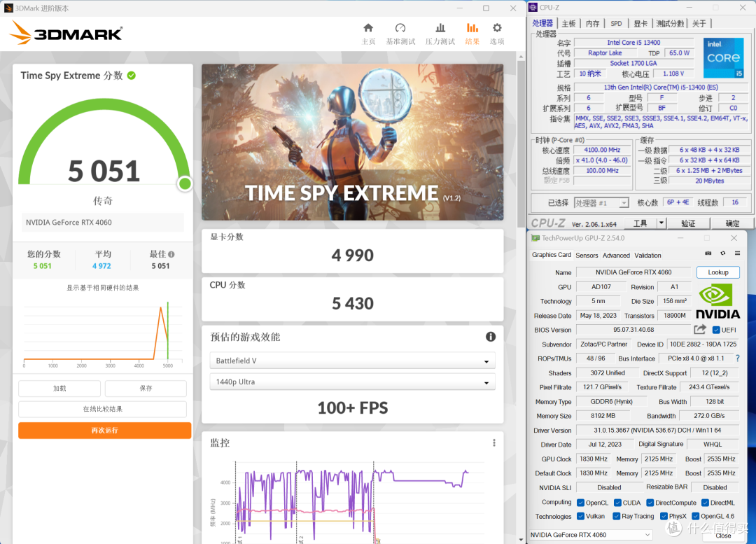Click the info icon beside 最佳 score
The image size is (756, 544).
click(x=171, y=254)
